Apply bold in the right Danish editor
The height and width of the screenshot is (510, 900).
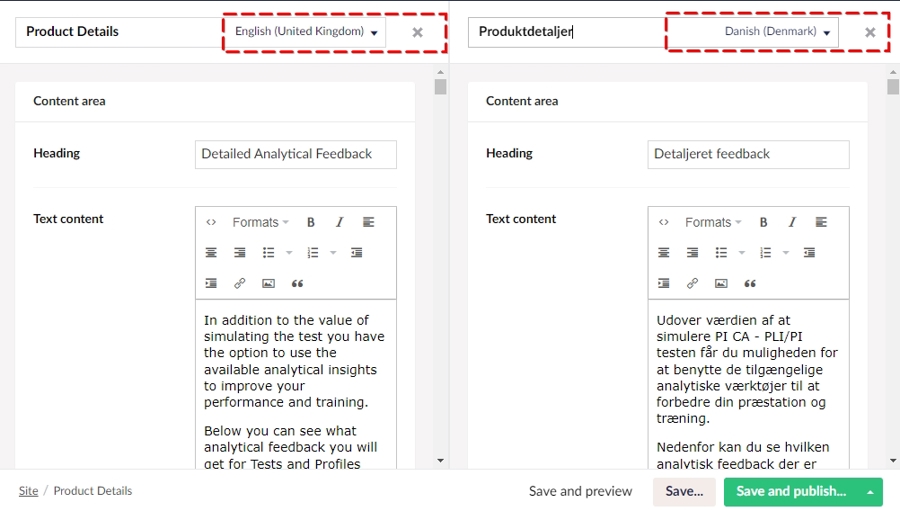(x=763, y=222)
